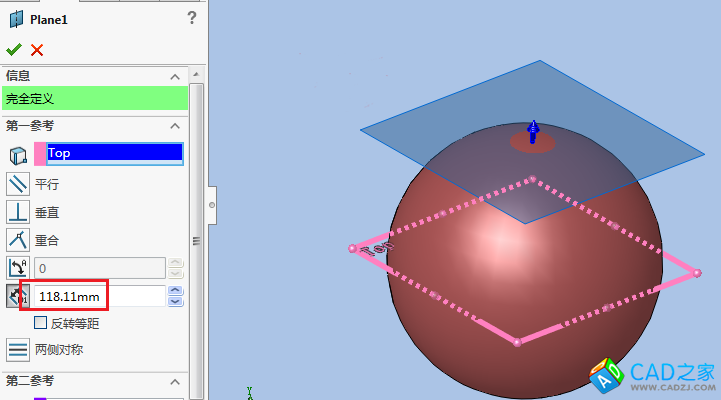
Task: Confirm Plane1 with the green checkmark
Action: coord(13,50)
